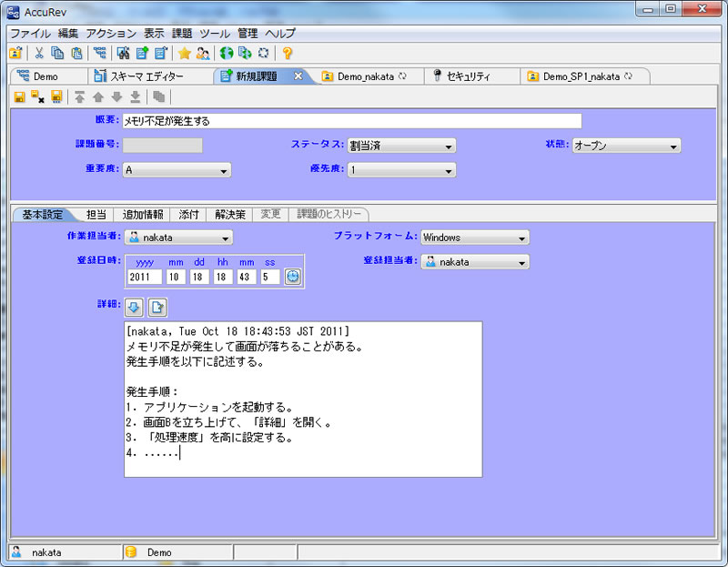Click save and close icon with X

(37, 96)
